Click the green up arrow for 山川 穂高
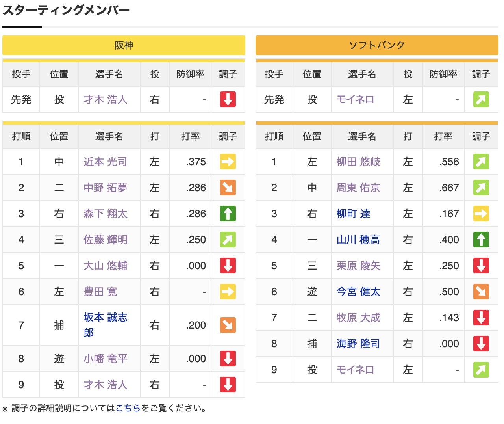The height and width of the screenshot is (424, 504). [x=480, y=240]
